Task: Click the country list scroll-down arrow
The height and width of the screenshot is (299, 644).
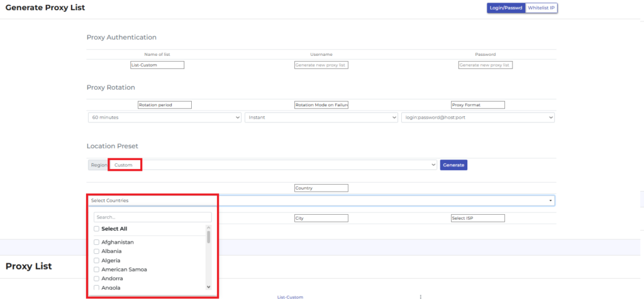Action: click(209, 286)
